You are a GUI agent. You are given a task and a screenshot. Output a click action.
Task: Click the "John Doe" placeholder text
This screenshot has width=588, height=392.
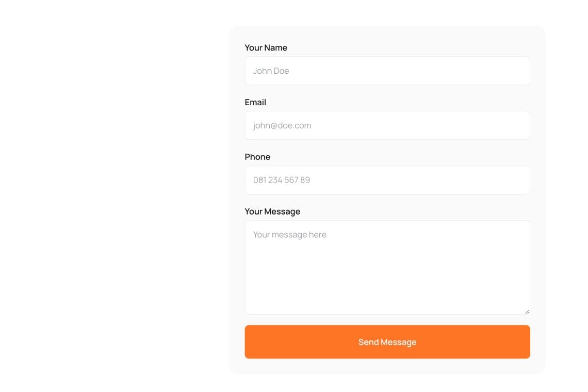tap(271, 71)
